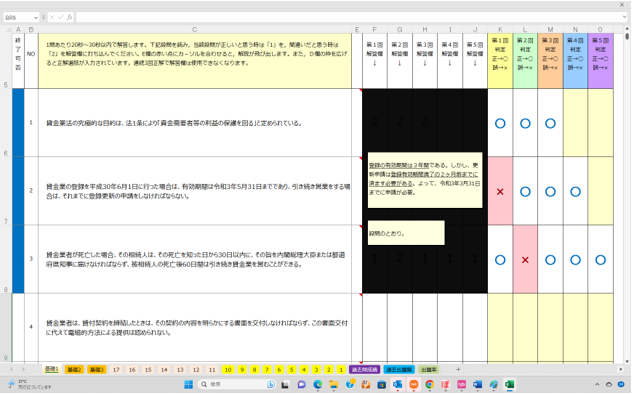The width and height of the screenshot is (632, 394).
Task: Open the purple 過去問成績 sheet tab
Action: coord(364,369)
